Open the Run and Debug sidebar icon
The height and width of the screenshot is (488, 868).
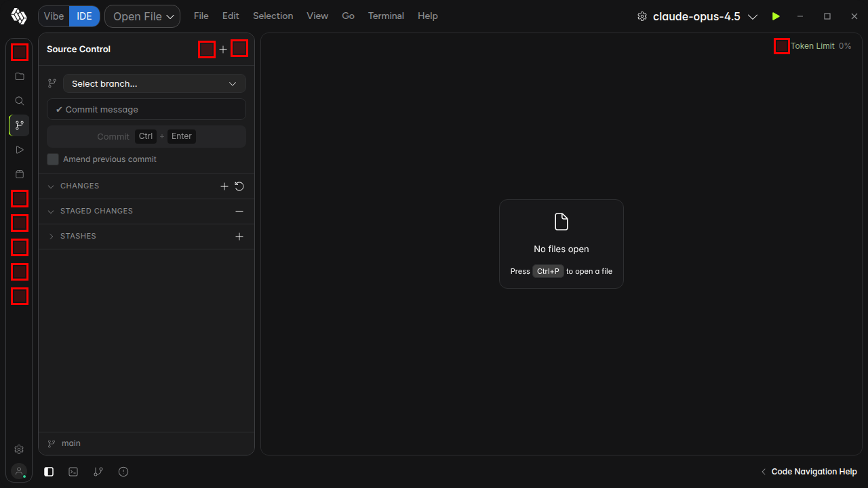tap(20, 150)
